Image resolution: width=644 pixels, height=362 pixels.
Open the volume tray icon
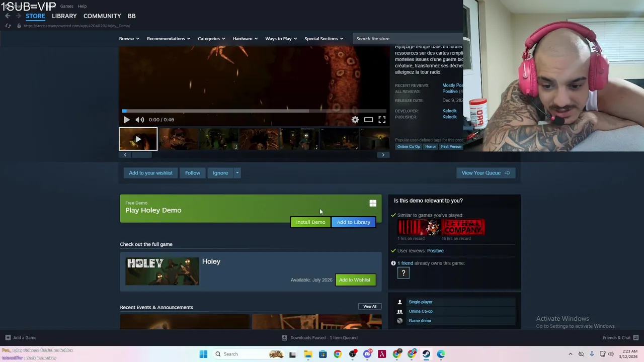tap(611, 354)
